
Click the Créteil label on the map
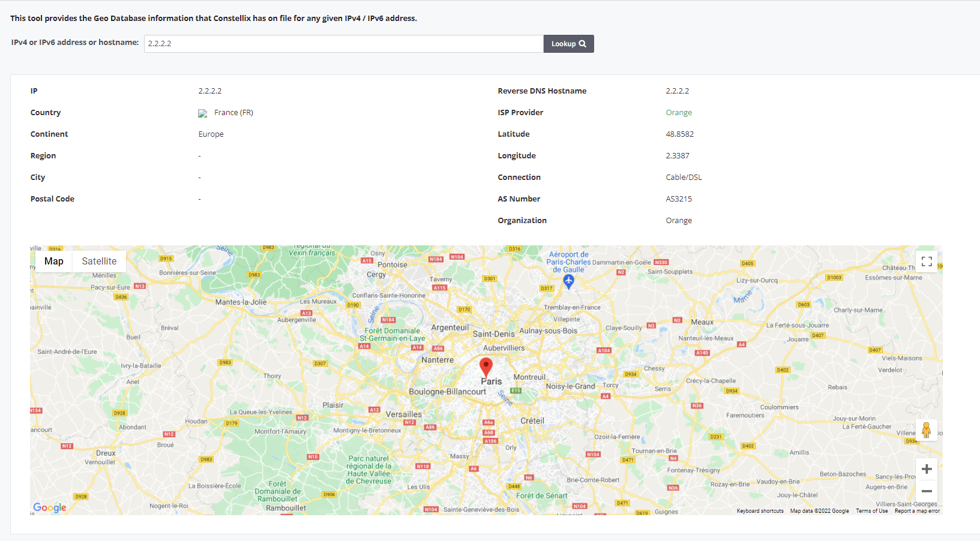[x=532, y=421]
